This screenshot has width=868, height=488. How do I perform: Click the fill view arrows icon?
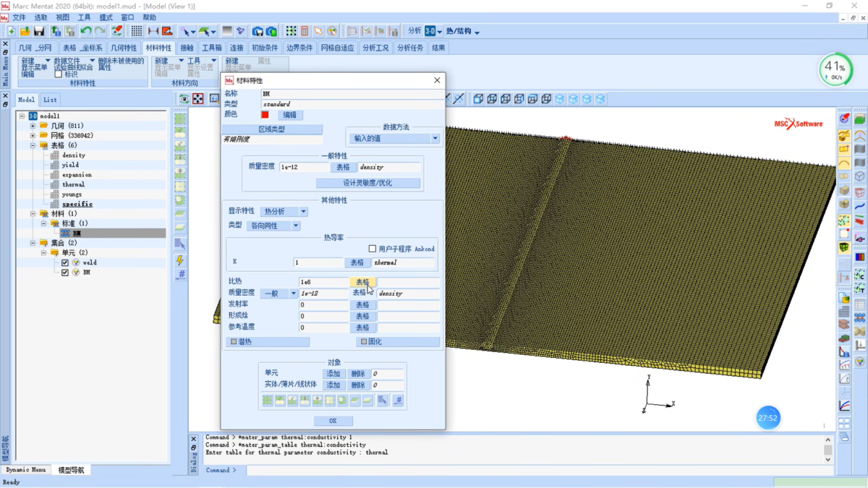(x=197, y=99)
